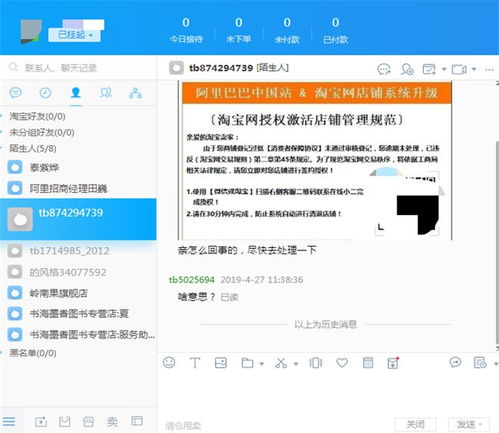The image size is (499, 433).
Task: Click the scissors screenshot icon
Action: click(x=281, y=363)
